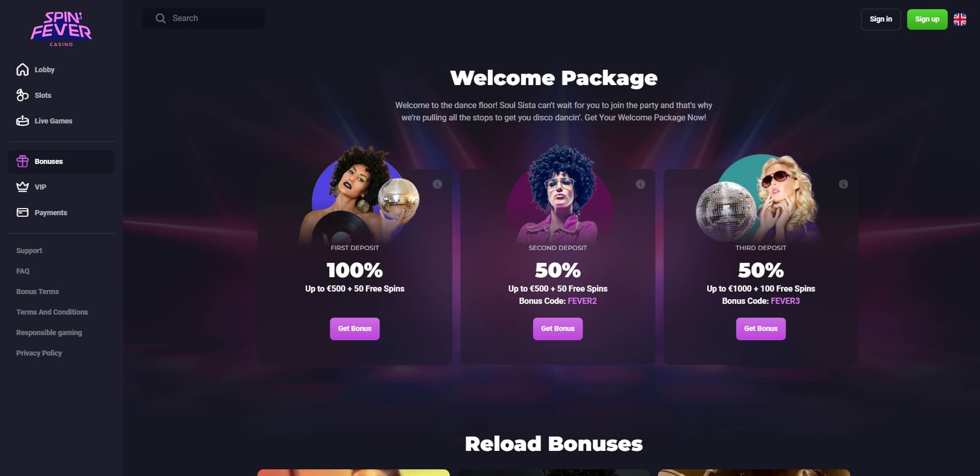This screenshot has width=980, height=476.
Task: Open the UK flag language selector
Action: coord(960,19)
